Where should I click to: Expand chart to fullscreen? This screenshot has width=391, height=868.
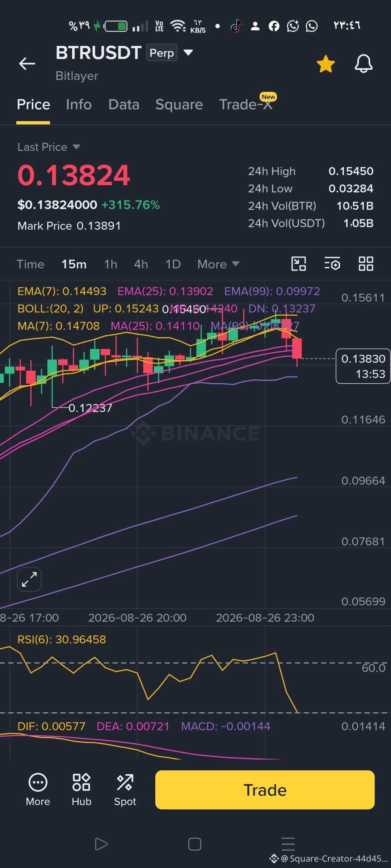pyautogui.click(x=29, y=579)
